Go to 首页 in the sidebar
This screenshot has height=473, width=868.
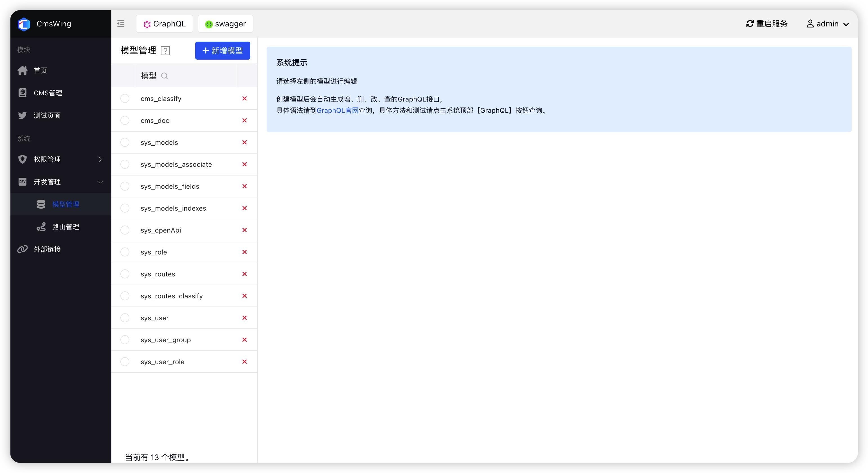click(x=61, y=70)
